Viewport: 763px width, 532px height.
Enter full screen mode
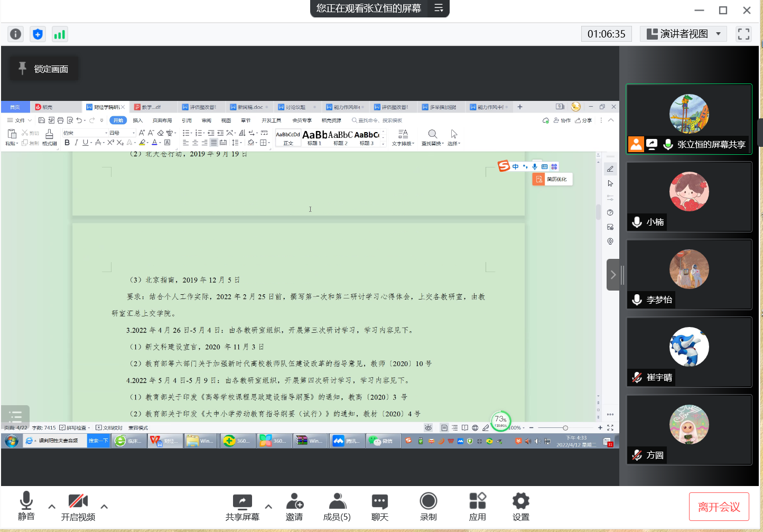click(743, 34)
